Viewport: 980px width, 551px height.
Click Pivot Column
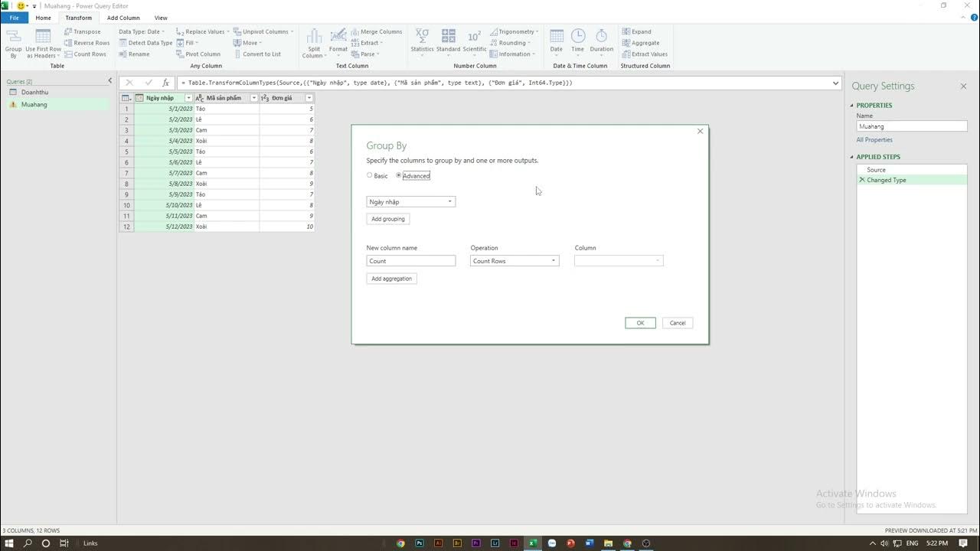coord(198,54)
